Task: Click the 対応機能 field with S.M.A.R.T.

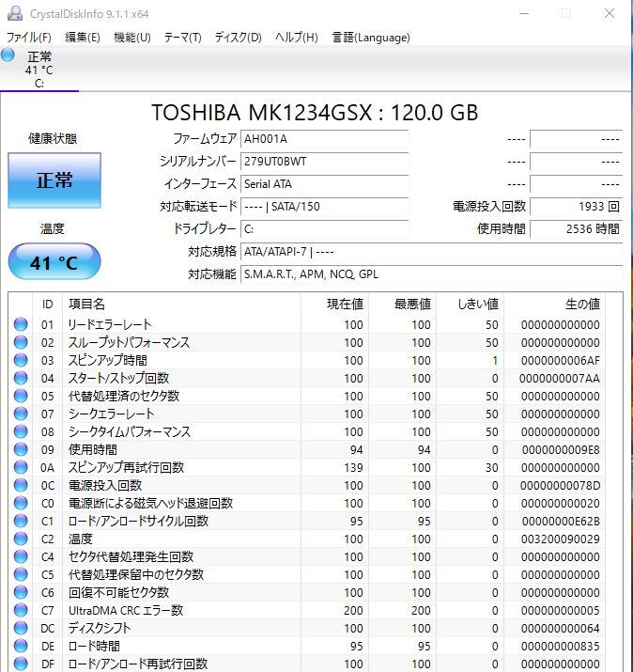Action: tap(431, 274)
